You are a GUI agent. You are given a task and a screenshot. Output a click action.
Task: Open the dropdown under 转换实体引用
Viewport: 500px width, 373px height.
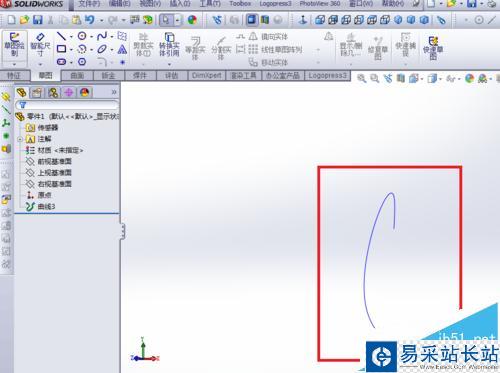tap(169, 64)
